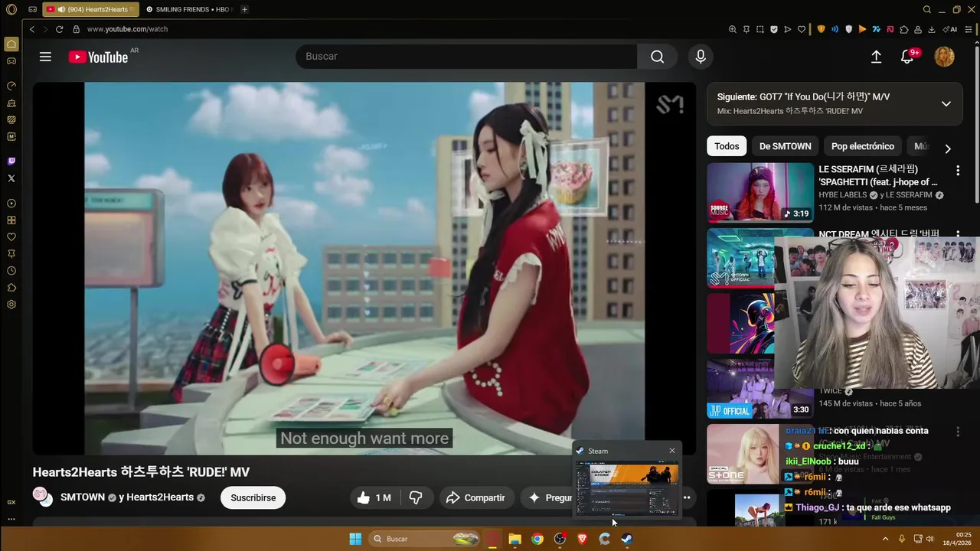Like the video with thumbs-up
Image resolution: width=980 pixels, height=551 pixels.
374,497
